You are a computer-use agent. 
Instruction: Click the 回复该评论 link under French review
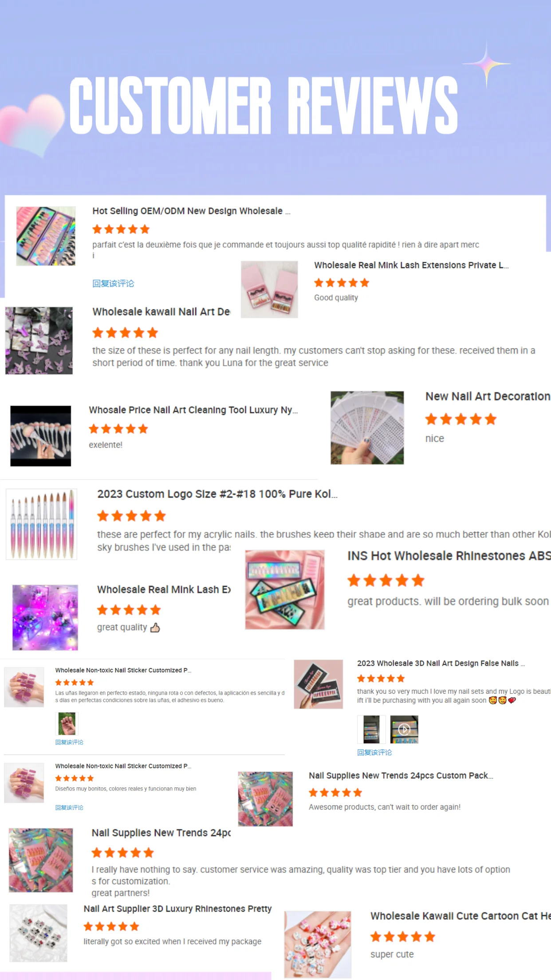point(113,283)
